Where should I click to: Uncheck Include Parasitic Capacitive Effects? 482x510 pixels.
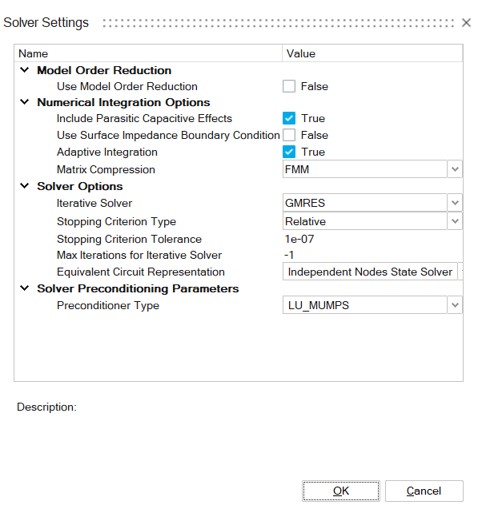[289, 118]
